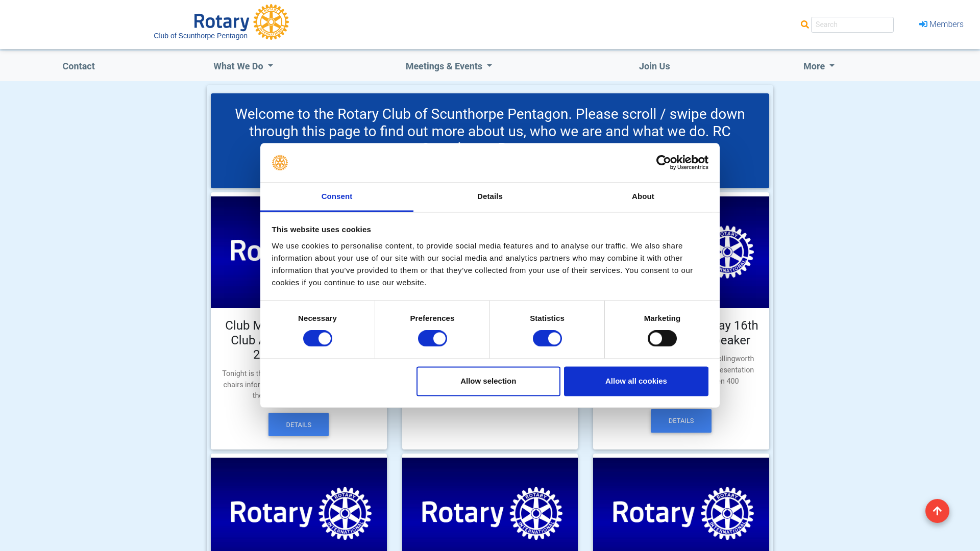Click Allow selection button

click(x=488, y=381)
